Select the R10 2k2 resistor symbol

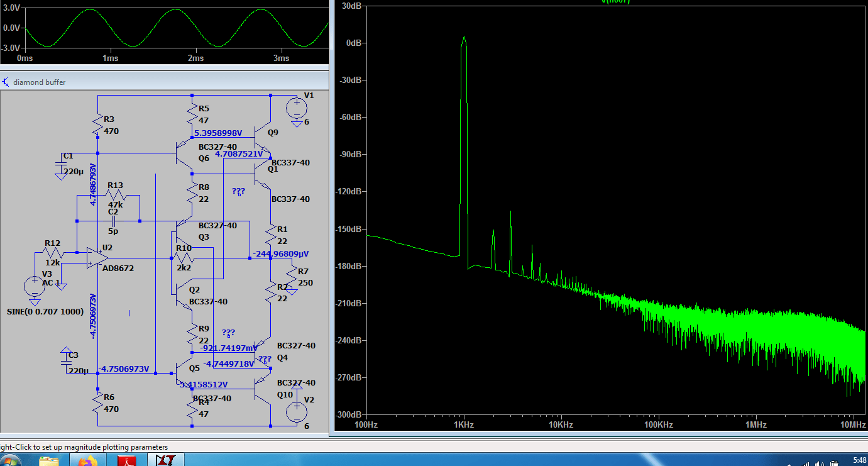[x=184, y=258]
